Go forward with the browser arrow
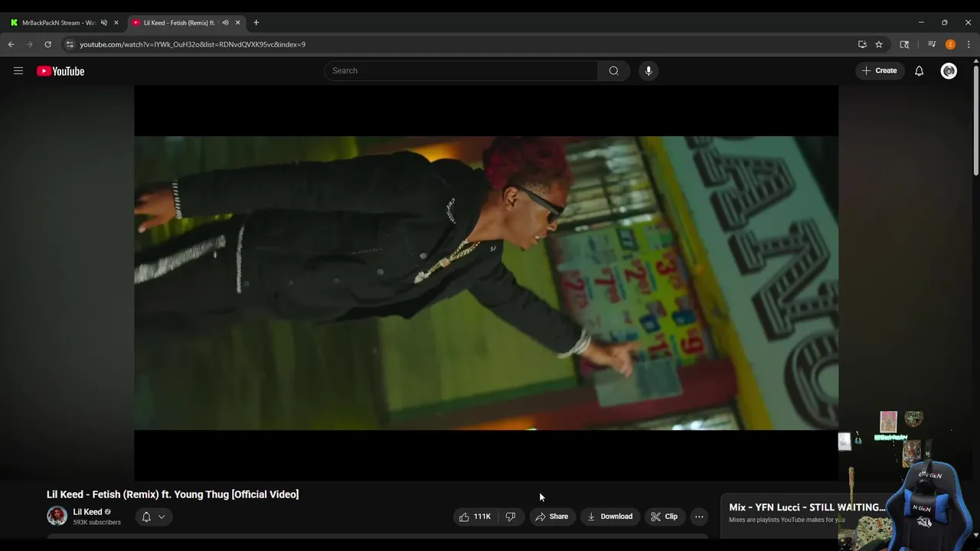 point(30,44)
